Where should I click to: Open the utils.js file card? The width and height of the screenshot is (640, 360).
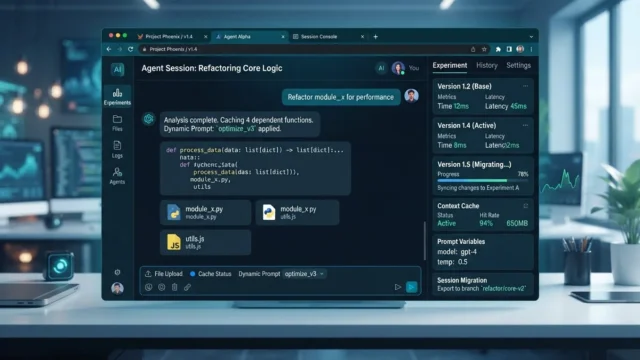coord(205,242)
